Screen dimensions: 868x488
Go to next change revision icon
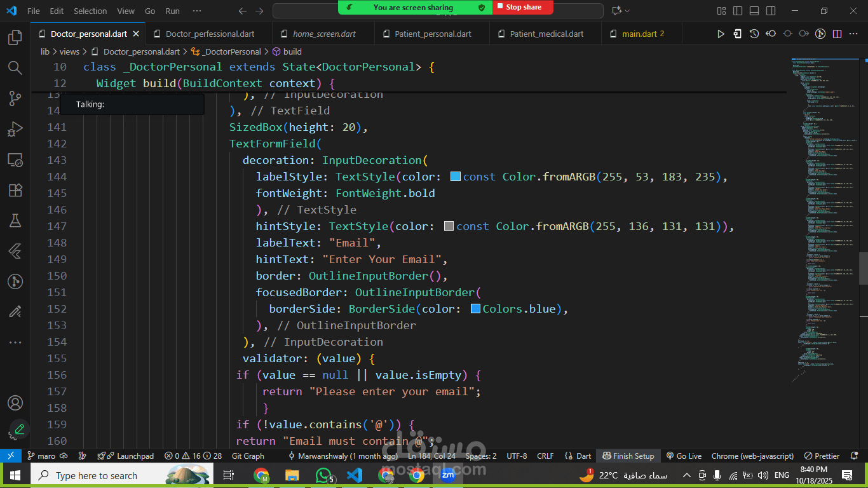804,34
